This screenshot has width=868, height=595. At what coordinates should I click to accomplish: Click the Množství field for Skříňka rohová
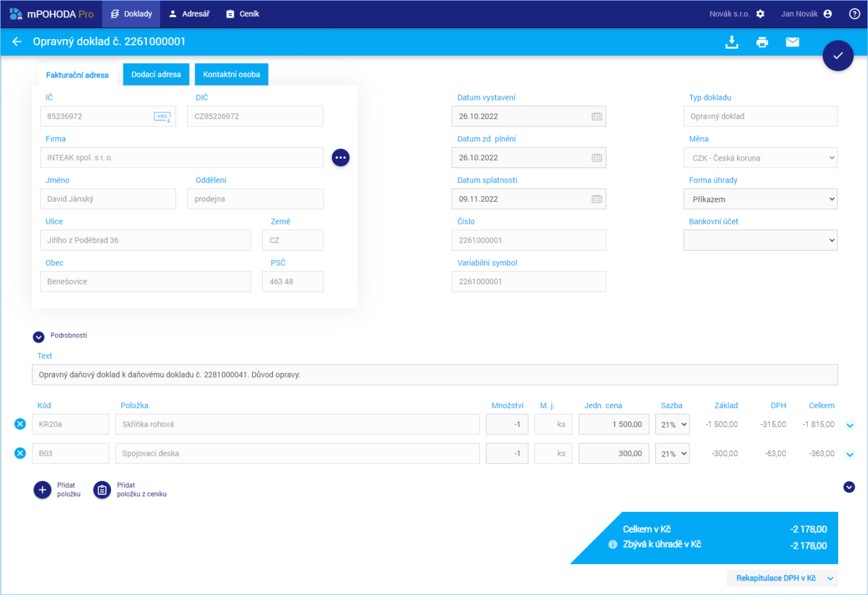point(507,424)
